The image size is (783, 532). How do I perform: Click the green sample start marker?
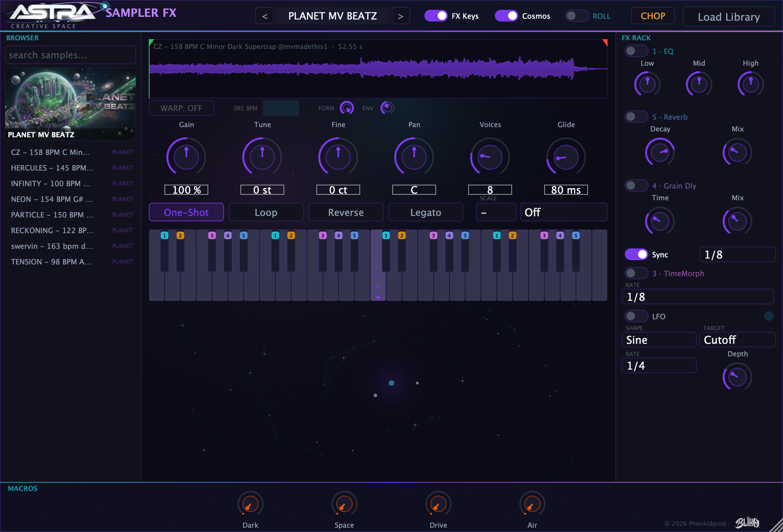(151, 42)
